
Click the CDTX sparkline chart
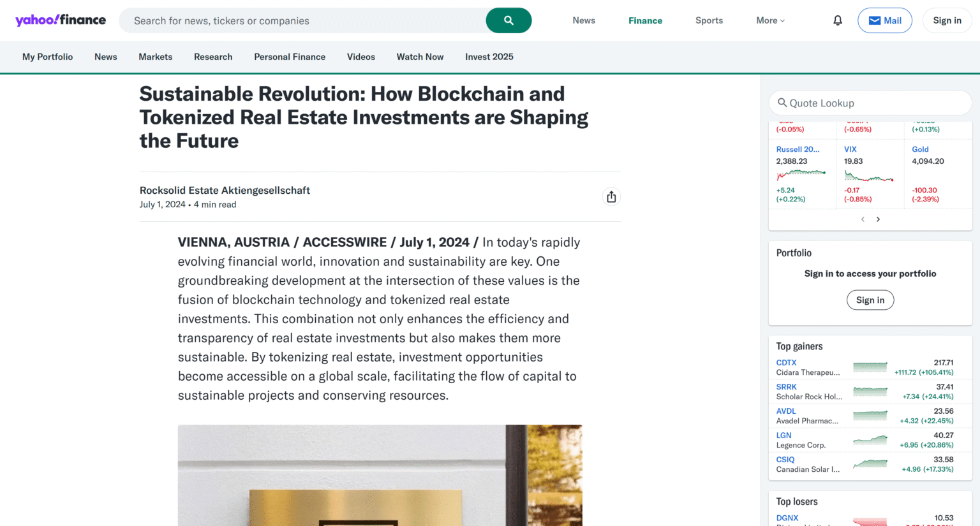[870, 367]
